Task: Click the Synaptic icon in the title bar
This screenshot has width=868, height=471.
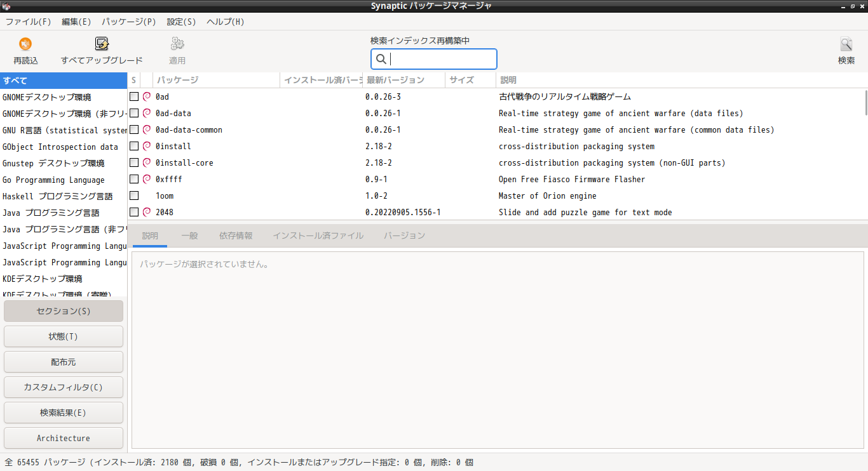Action: (6, 5)
